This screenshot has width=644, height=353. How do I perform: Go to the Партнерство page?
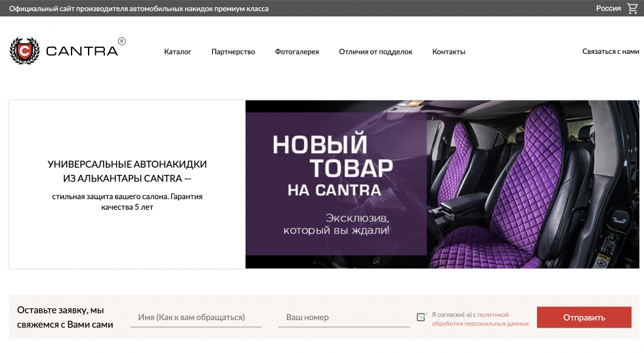(233, 52)
